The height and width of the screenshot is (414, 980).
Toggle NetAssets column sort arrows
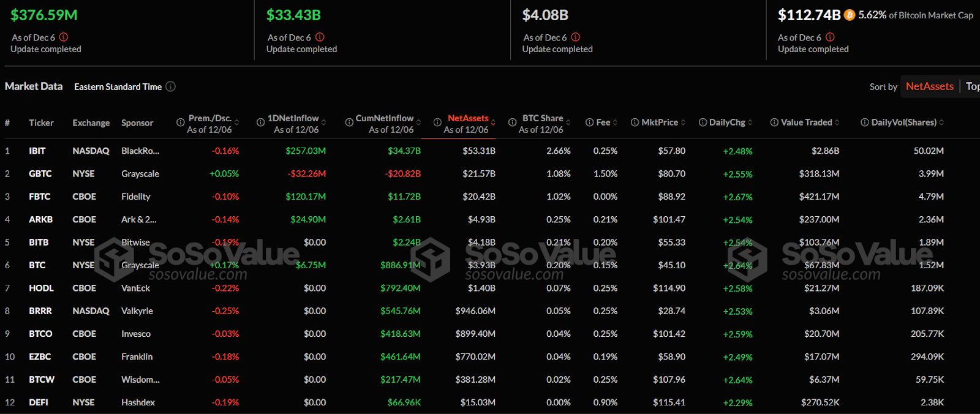tap(493, 122)
